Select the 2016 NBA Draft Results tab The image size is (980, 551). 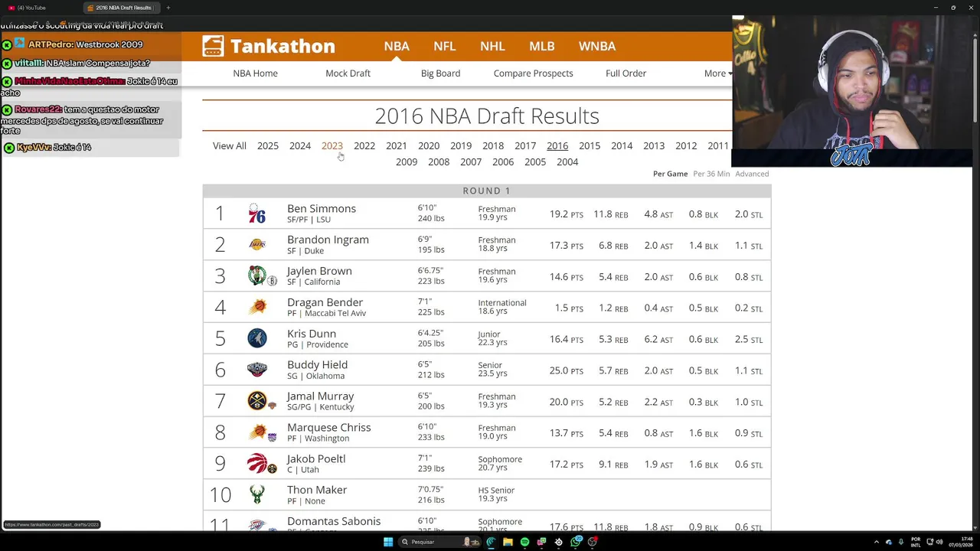coord(120,8)
